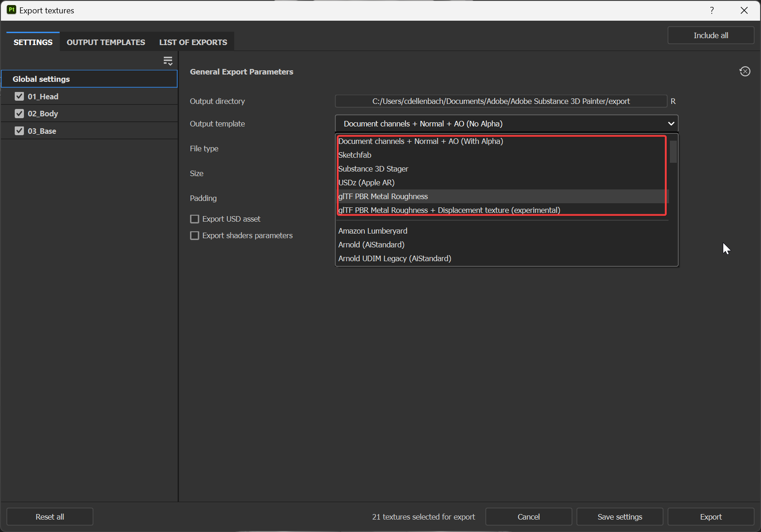Switch to the OUTPUT TEMPLATES tab
The height and width of the screenshot is (532, 761).
105,42
